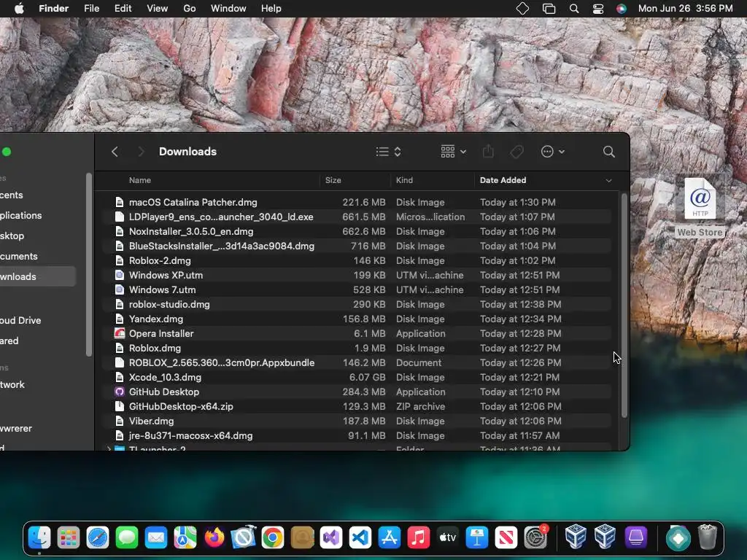This screenshot has width=747, height=560.
Task: Select GitHub Desktop application
Action: pyautogui.click(x=357, y=392)
